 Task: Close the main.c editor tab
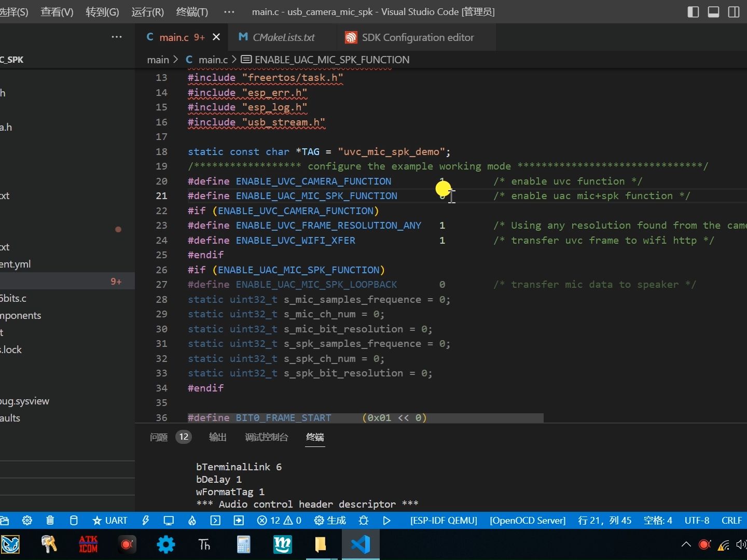click(x=216, y=37)
